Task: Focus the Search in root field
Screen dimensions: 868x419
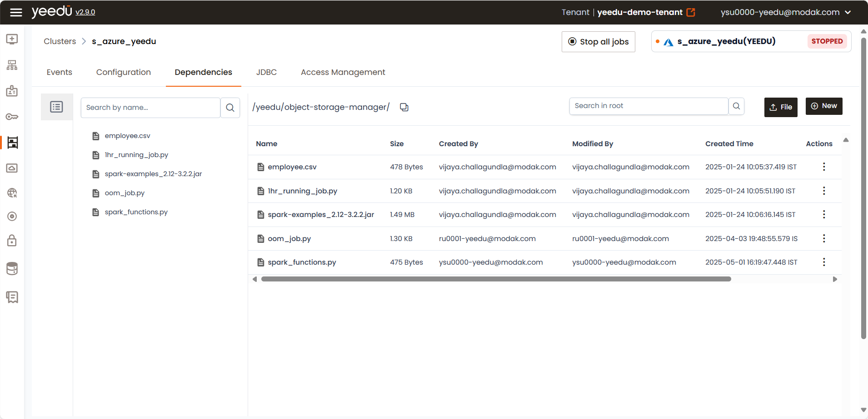Action: [649, 106]
